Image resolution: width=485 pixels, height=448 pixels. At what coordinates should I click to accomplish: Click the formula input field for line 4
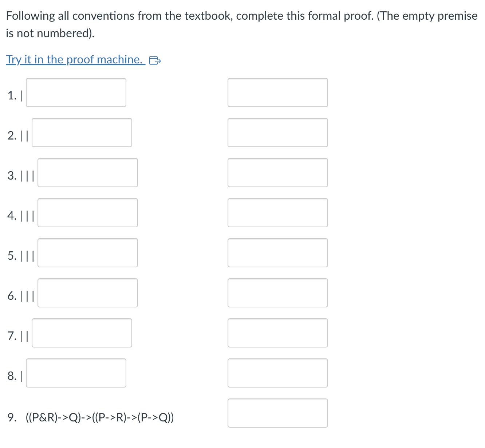87,213
